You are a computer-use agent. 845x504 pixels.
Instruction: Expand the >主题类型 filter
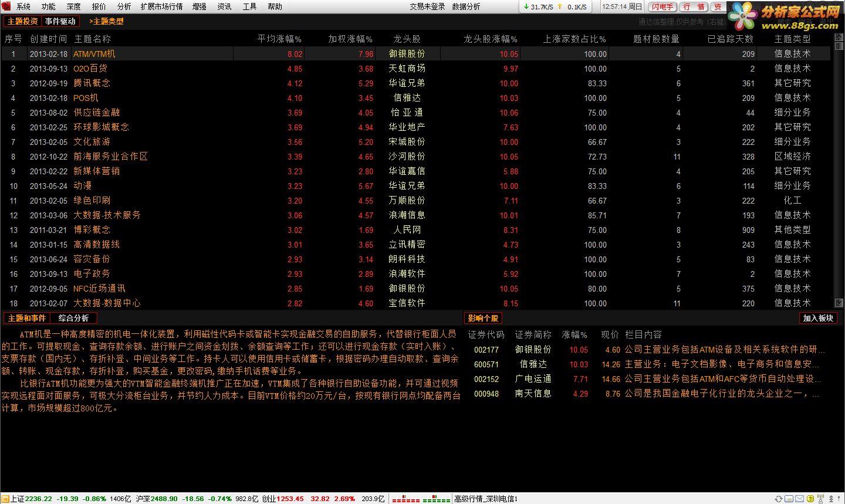[106, 21]
